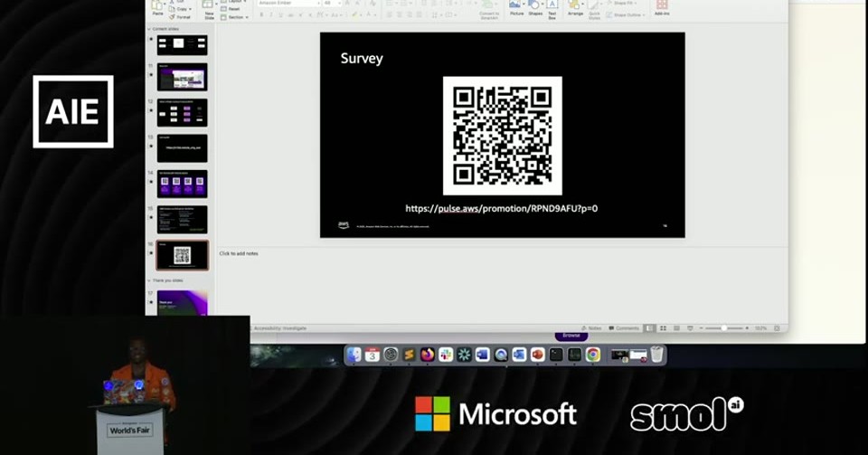Insert a Text Box from the ribbon
Viewport: 868px width, 455px height.
click(552, 8)
